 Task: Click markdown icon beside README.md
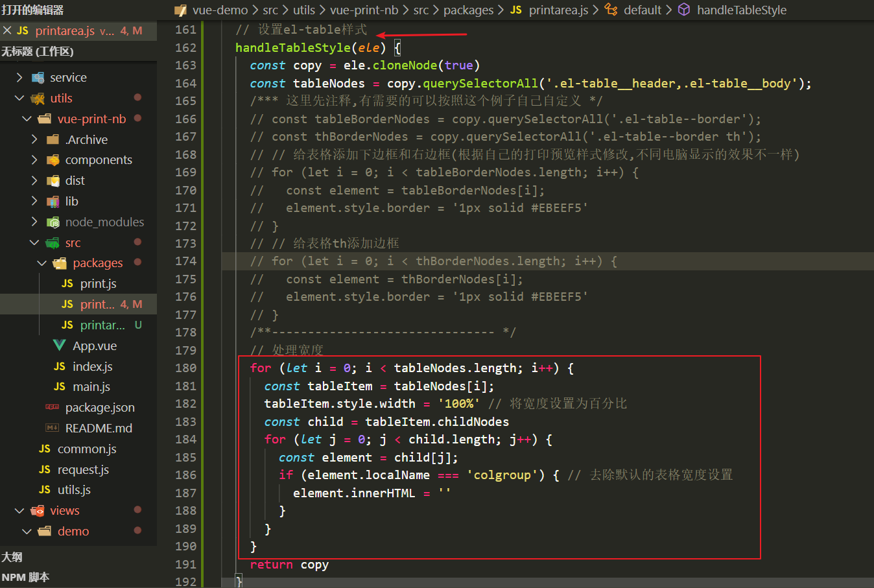pos(53,428)
